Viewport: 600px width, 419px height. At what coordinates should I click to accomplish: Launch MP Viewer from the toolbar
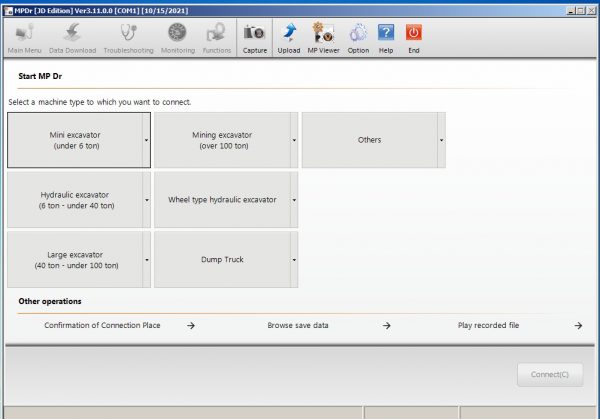click(323, 38)
